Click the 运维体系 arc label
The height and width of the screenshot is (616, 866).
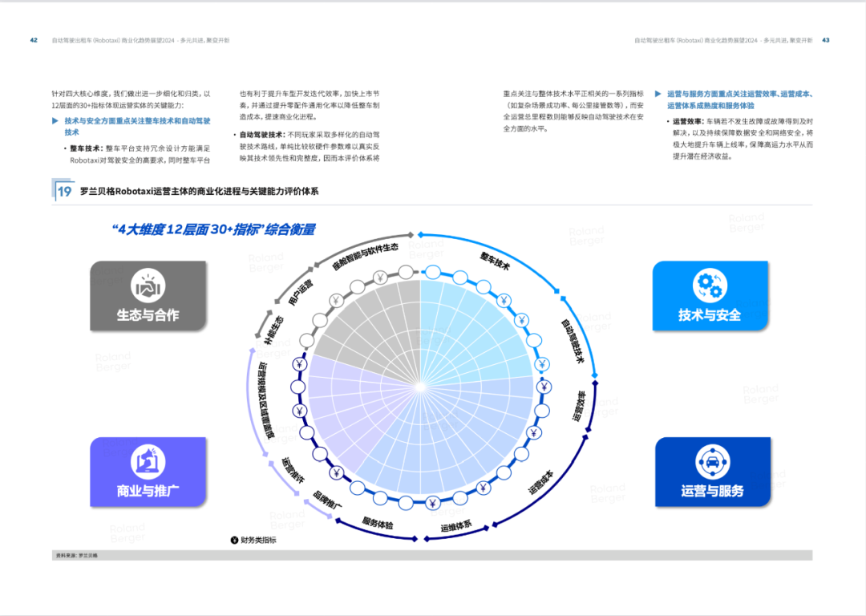tap(456, 526)
